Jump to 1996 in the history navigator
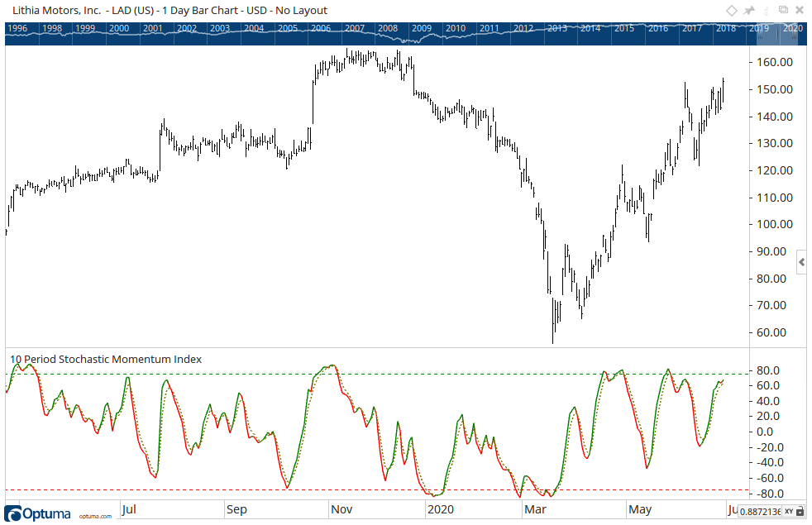This screenshot has width=812, height=525. point(17,28)
